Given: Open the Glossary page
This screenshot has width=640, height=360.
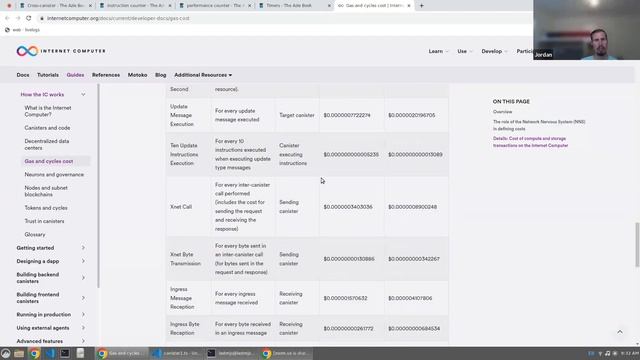Looking at the screenshot, I should coord(35,235).
